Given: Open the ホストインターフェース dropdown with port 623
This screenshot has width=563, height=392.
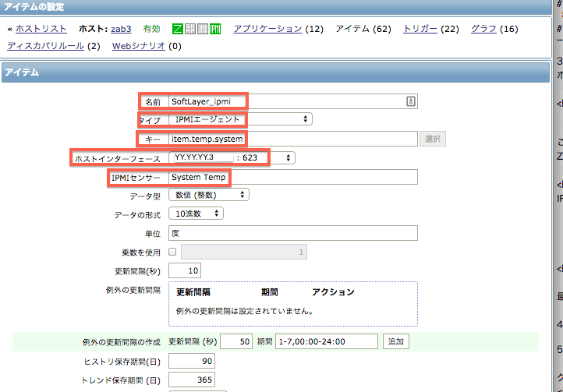Looking at the screenshot, I should [232, 157].
